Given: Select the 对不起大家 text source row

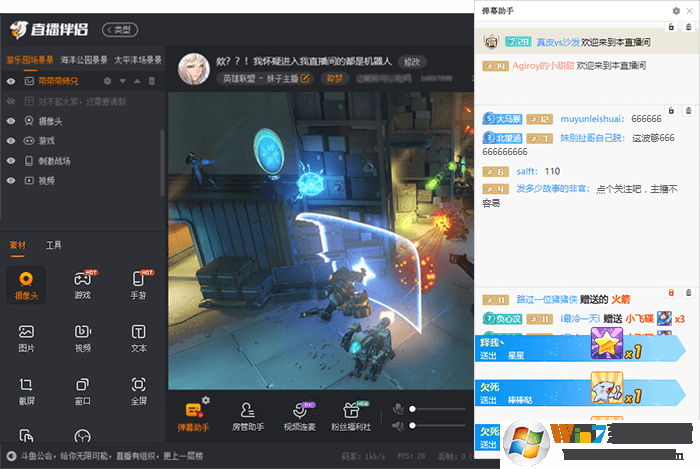Looking at the screenshot, I should point(83,101).
